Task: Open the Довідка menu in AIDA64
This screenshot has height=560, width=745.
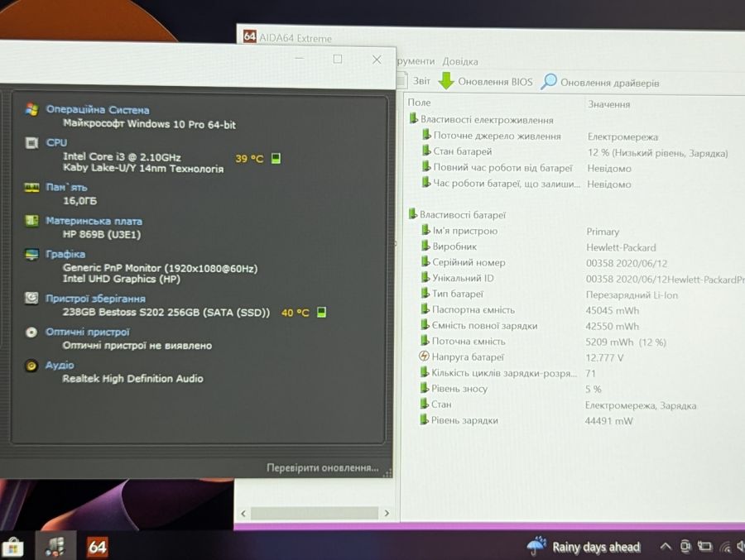Action: click(x=460, y=62)
